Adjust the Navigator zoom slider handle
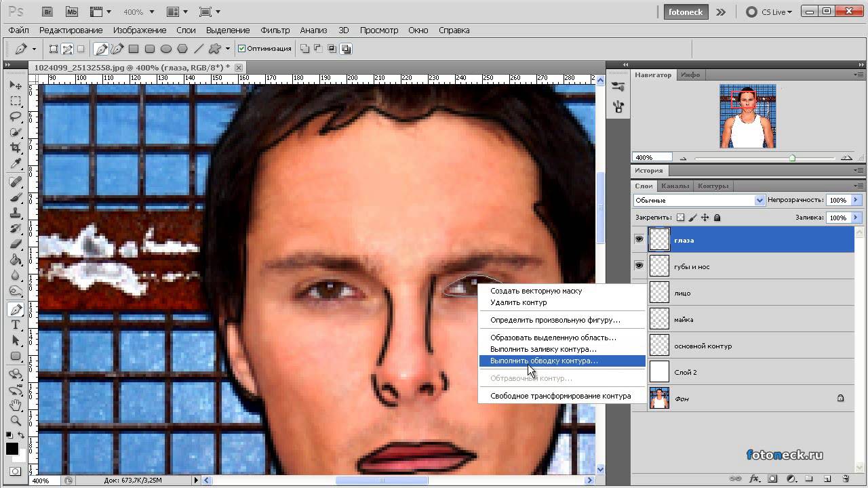The image size is (868, 488). pyautogui.click(x=792, y=158)
